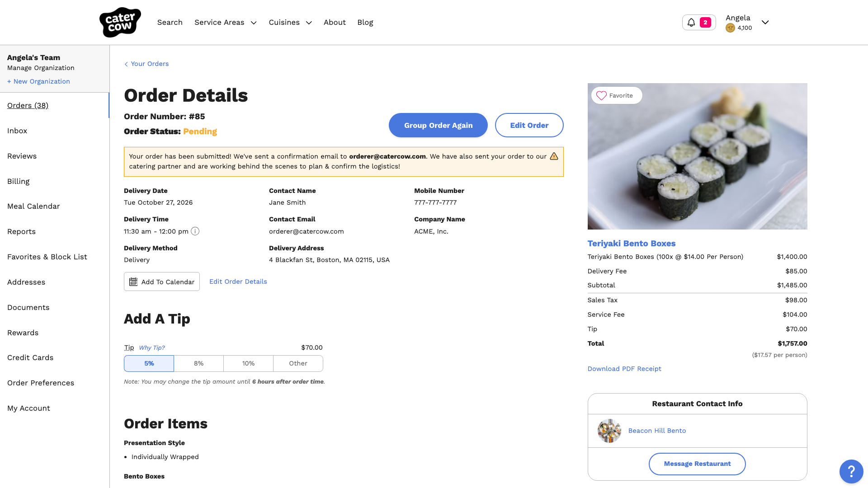Open Favorites & Block List
Screen dimensions: 868x488
click(x=47, y=257)
